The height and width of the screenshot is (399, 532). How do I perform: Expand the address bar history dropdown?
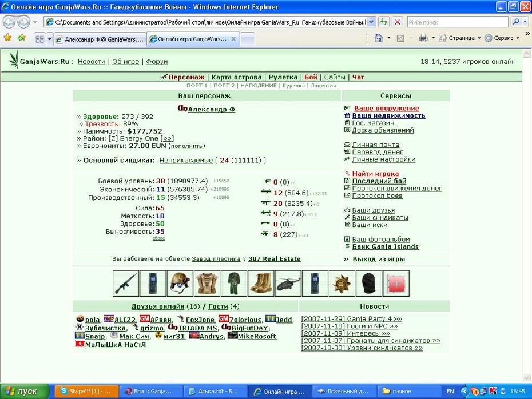[371, 22]
